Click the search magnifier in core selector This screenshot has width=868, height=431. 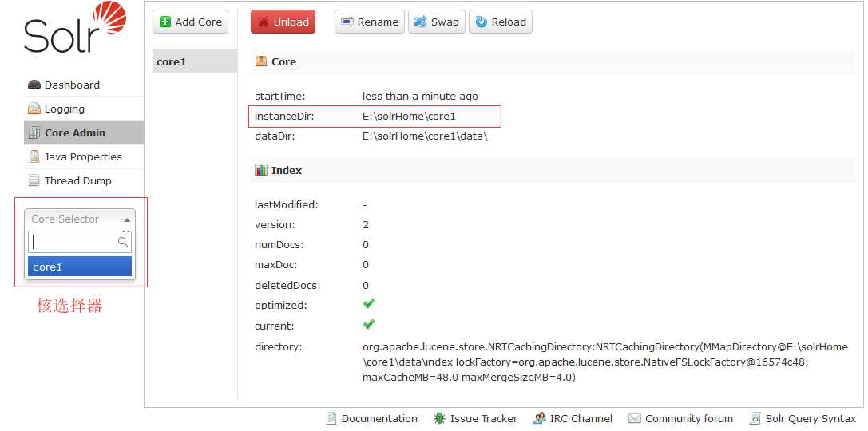[x=123, y=242]
